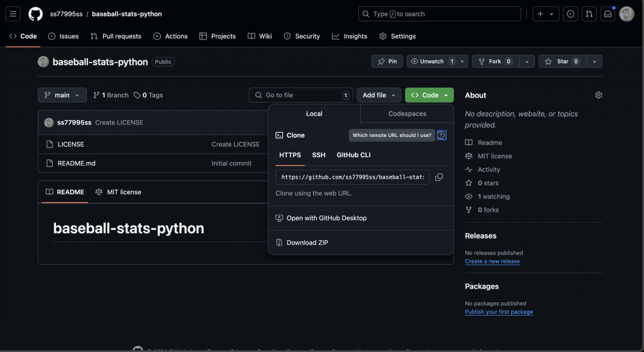Toggle Unwatch for this repository
This screenshot has width=644, height=352.
pos(431,62)
